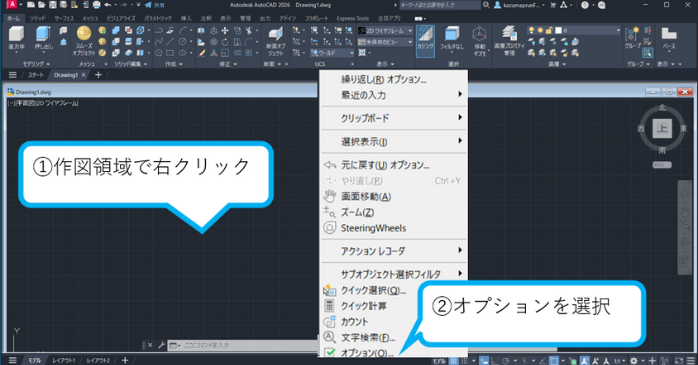The image size is (698, 365).
Task: Open the 未保存のビュー view dropdown
Action: (x=385, y=42)
